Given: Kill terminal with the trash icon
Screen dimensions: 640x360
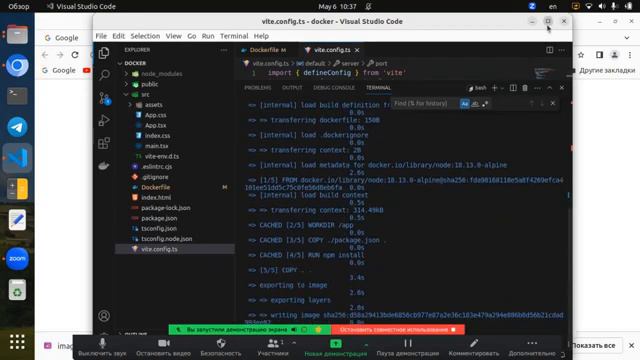Looking at the screenshot, I should tap(525, 88).
